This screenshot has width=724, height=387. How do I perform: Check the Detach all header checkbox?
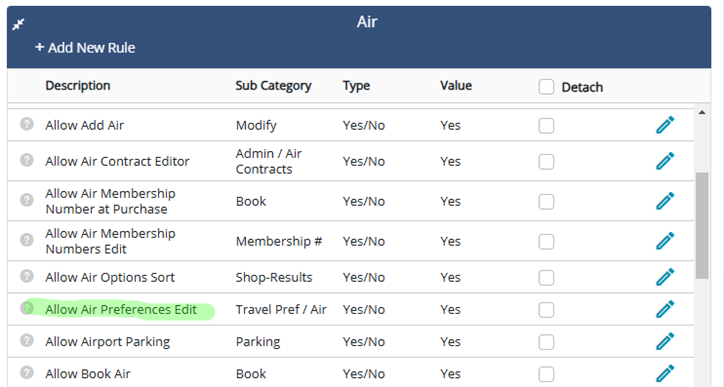point(546,87)
